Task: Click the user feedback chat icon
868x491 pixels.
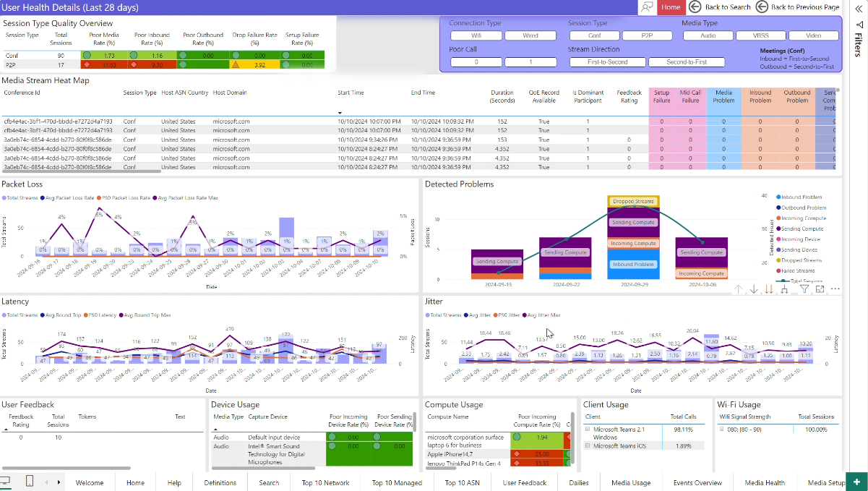Action: [648, 7]
